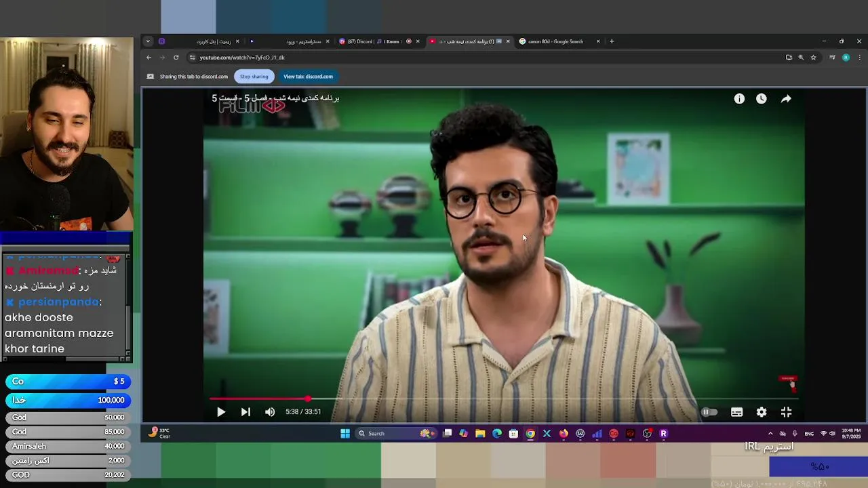Click View tab: discord.com button
Image resolution: width=868 pixels, height=488 pixels.
[308, 77]
